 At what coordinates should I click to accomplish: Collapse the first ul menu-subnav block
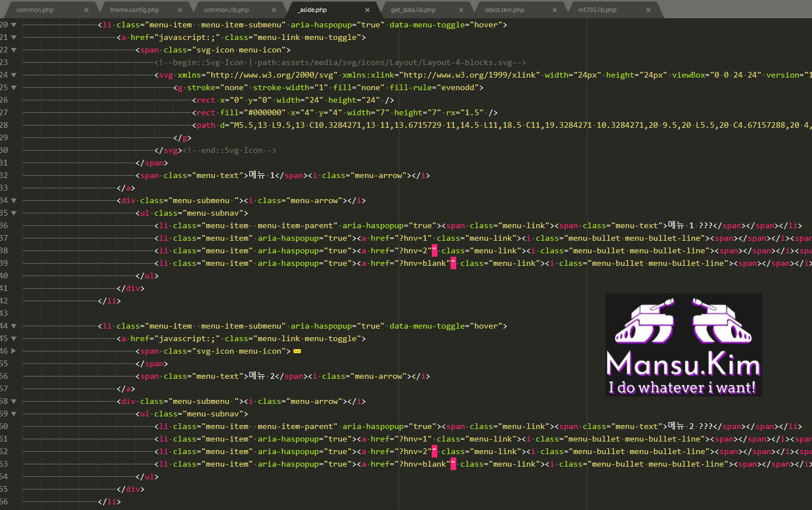pyautogui.click(x=14, y=213)
